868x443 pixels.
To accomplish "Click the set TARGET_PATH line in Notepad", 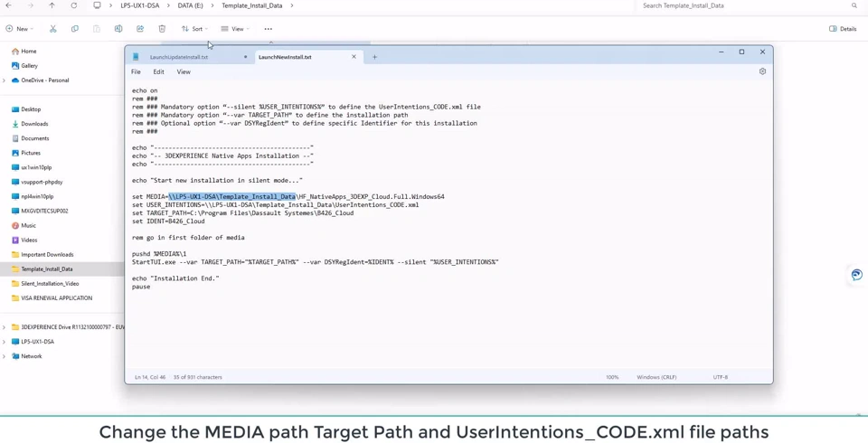I will (x=242, y=213).
